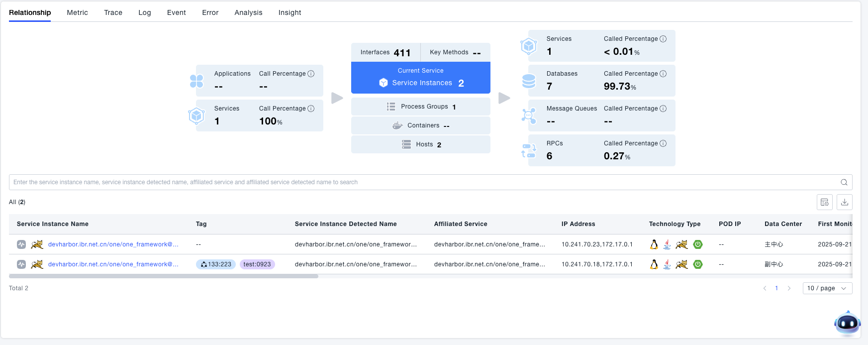Click the test:0923 tag
Screen dimensions: 868x345
[257, 264]
